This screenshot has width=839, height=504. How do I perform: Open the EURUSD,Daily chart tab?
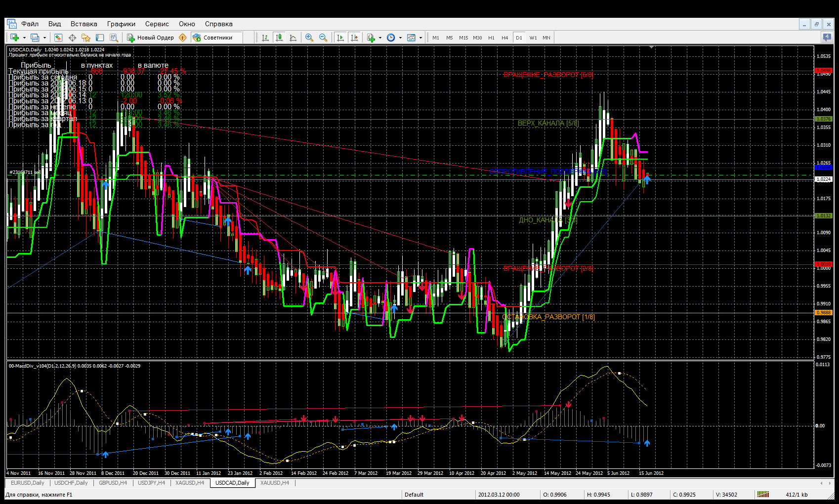point(28,483)
